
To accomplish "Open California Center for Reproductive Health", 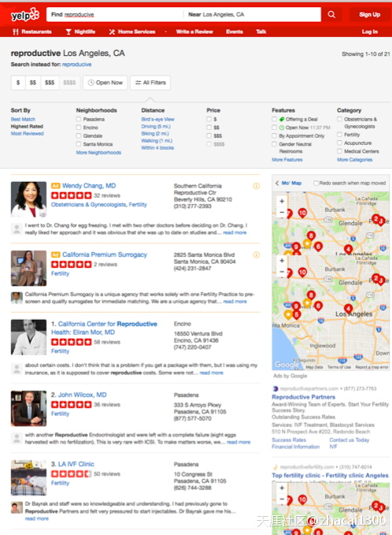I will coord(105,328).
